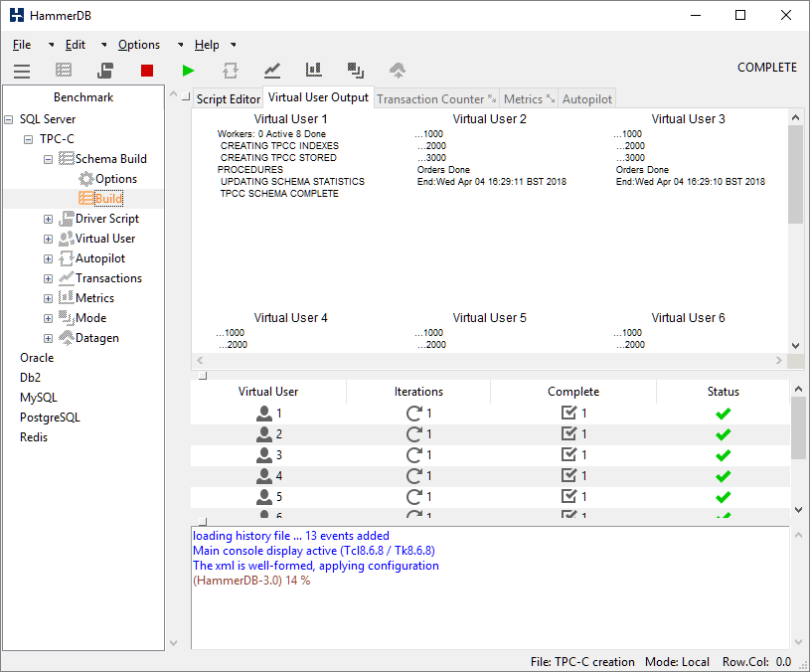The height and width of the screenshot is (672, 810).
Task: Click the Autopilot toolbar icon
Action: tap(231, 71)
